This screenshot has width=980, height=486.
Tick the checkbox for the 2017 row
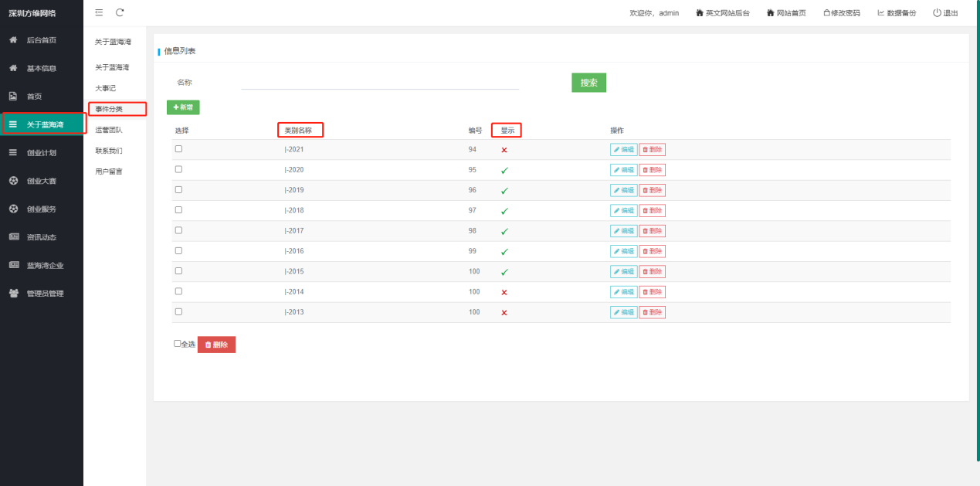(x=178, y=230)
